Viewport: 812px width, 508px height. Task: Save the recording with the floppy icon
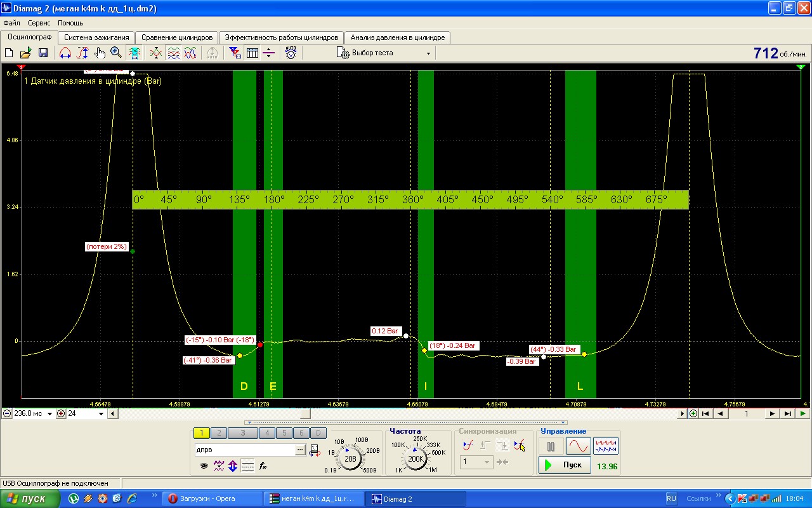(x=43, y=53)
